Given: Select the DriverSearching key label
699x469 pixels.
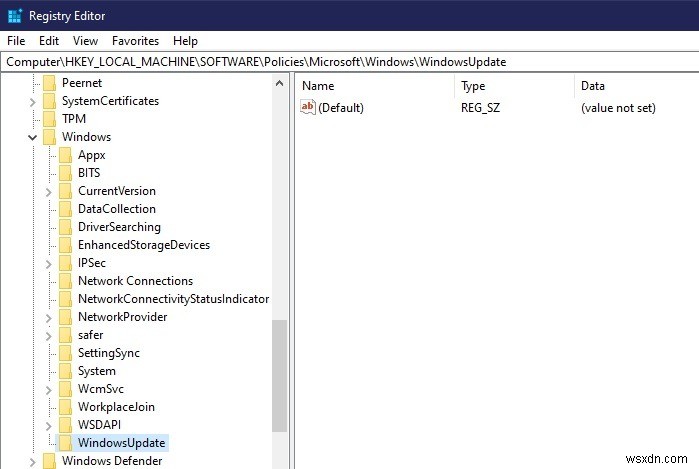Looking at the screenshot, I should coord(119,227).
